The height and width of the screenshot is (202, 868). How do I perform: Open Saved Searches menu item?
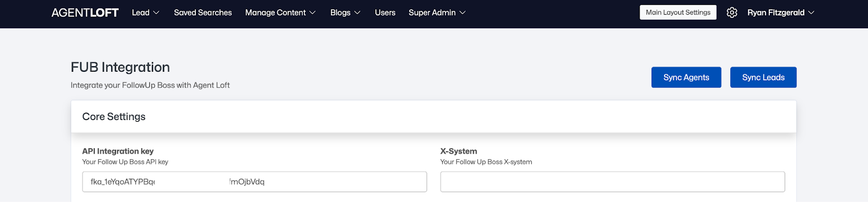(203, 12)
